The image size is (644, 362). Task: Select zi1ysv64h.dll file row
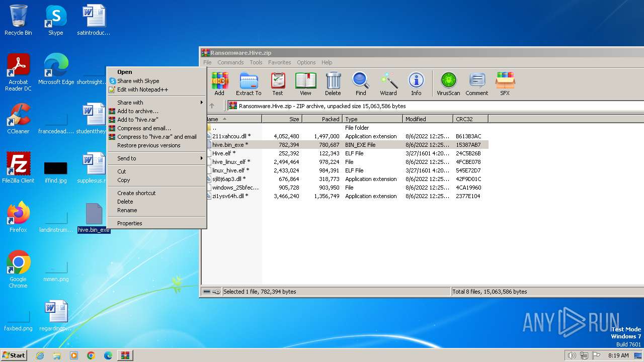coord(346,196)
